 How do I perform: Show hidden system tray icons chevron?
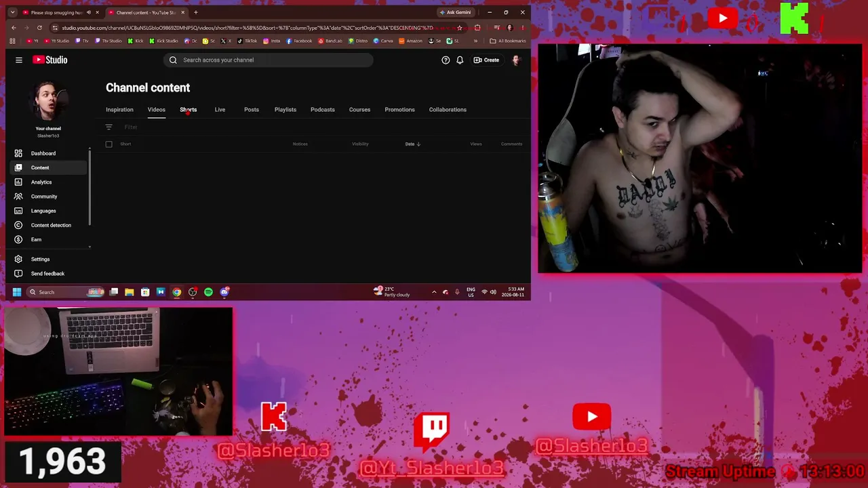(x=434, y=292)
